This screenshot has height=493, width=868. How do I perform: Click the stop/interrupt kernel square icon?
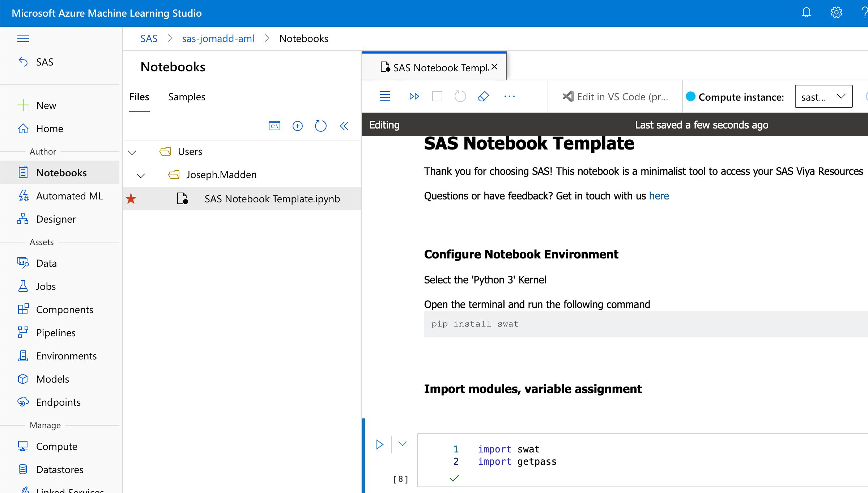(x=437, y=96)
